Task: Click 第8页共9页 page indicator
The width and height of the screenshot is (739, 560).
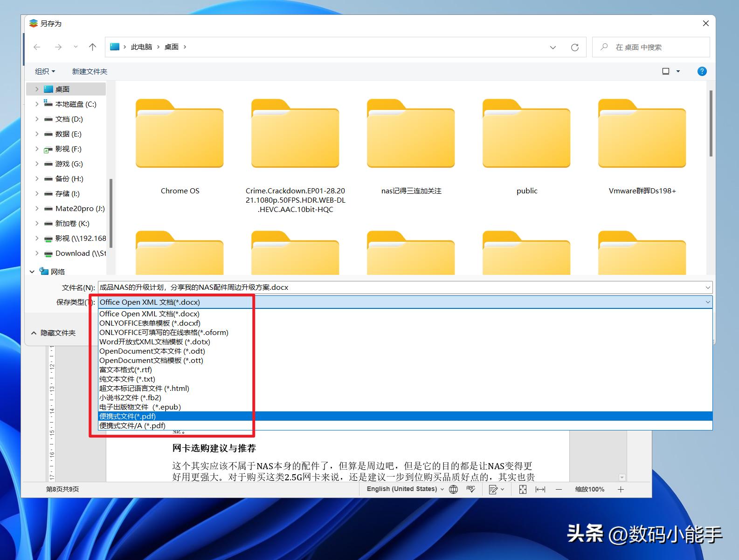Action: [x=62, y=489]
